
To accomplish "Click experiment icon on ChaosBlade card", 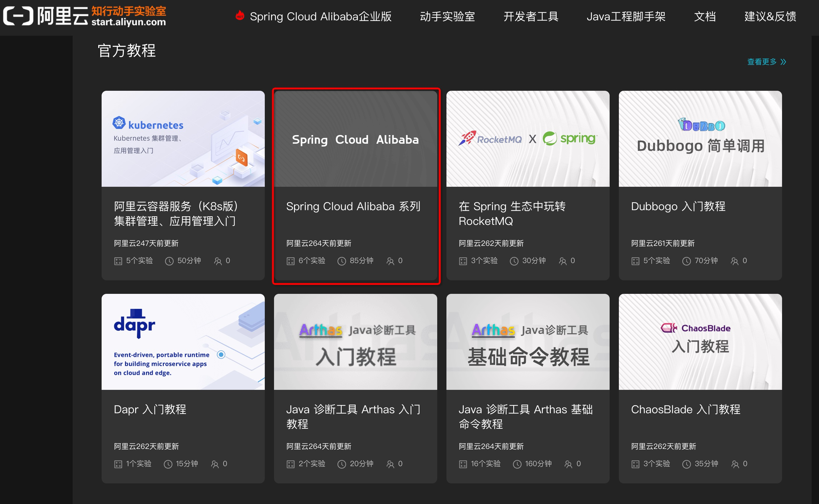I will [635, 464].
